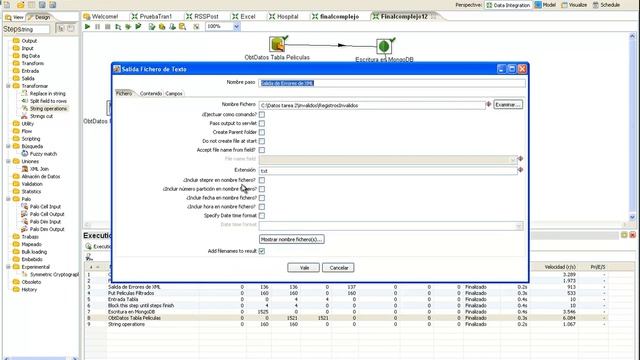Check Create Parent folder option
Viewport: 640px width, 360px height.
point(262,132)
